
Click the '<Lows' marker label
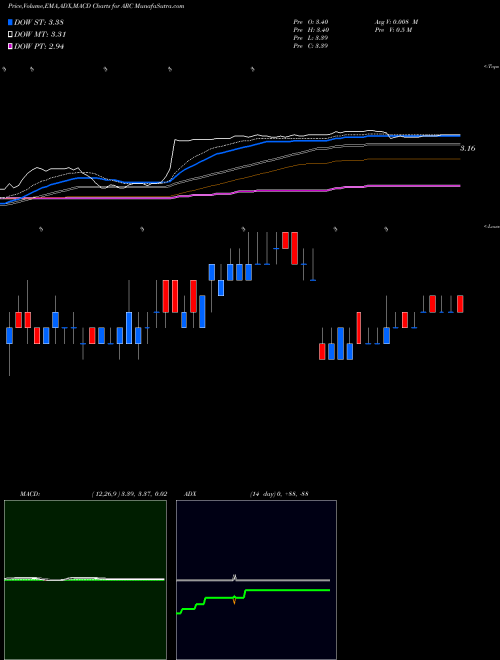tap(492, 226)
